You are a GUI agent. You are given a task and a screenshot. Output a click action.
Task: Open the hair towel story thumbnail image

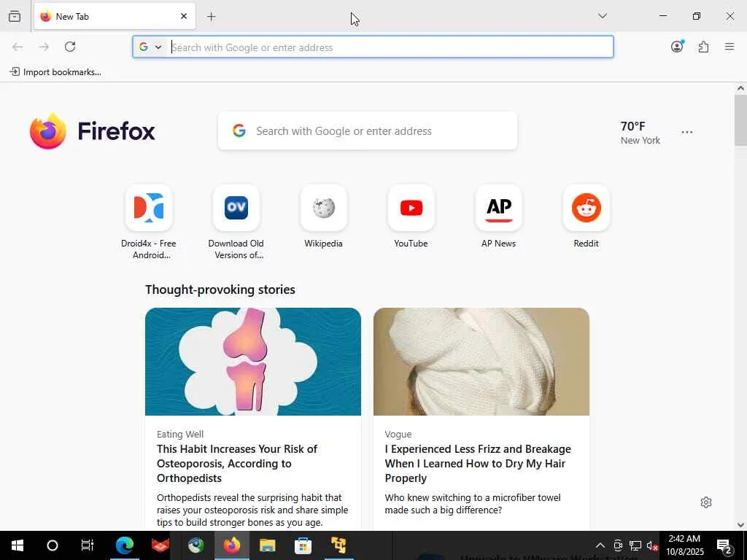tap(481, 362)
